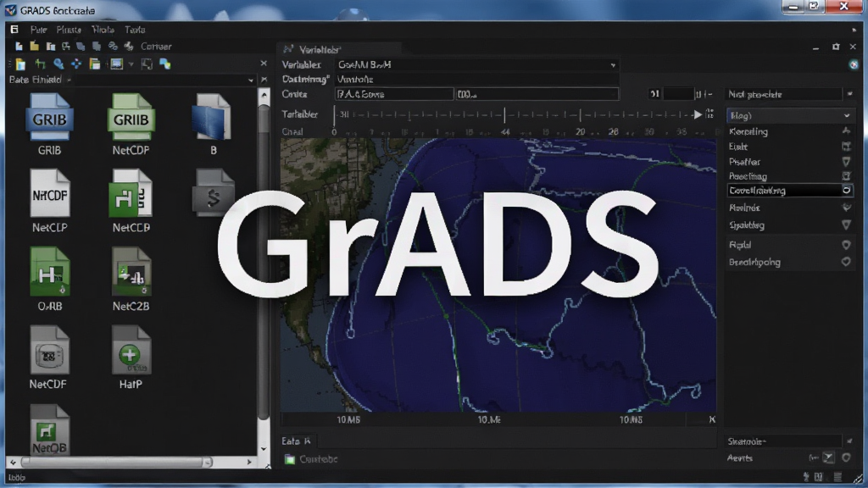Open the Variabler dropdown
The width and height of the screenshot is (868, 488).
pyautogui.click(x=476, y=64)
